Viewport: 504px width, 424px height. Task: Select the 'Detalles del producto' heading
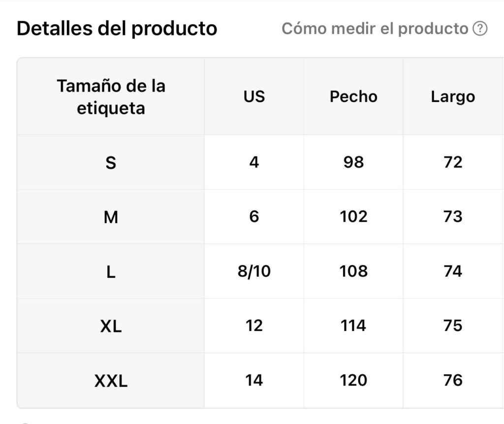click(x=117, y=28)
